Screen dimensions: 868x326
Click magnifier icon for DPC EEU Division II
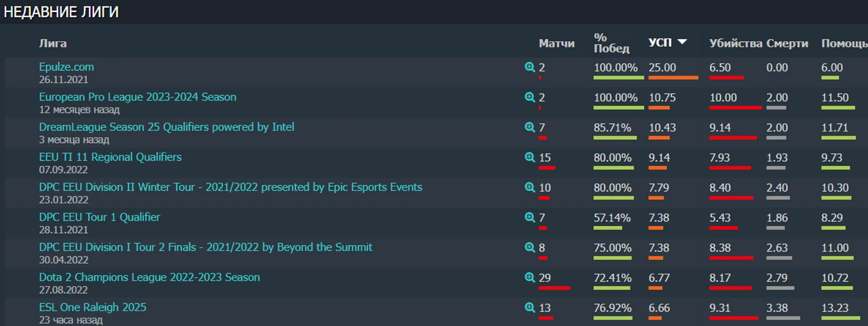click(x=530, y=187)
